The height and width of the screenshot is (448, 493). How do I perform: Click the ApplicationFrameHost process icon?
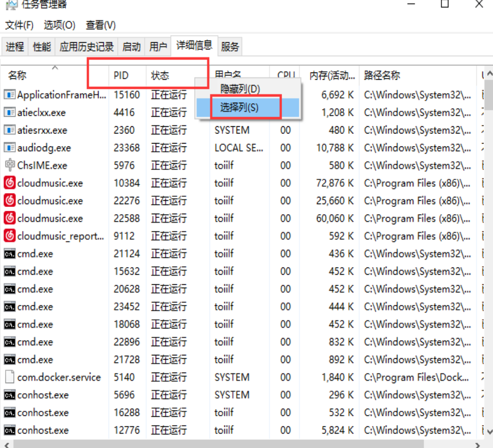(10, 95)
